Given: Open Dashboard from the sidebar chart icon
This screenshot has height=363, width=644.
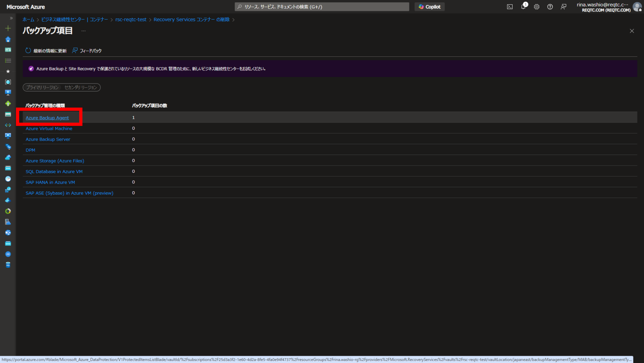Looking at the screenshot, I should pos(8,50).
